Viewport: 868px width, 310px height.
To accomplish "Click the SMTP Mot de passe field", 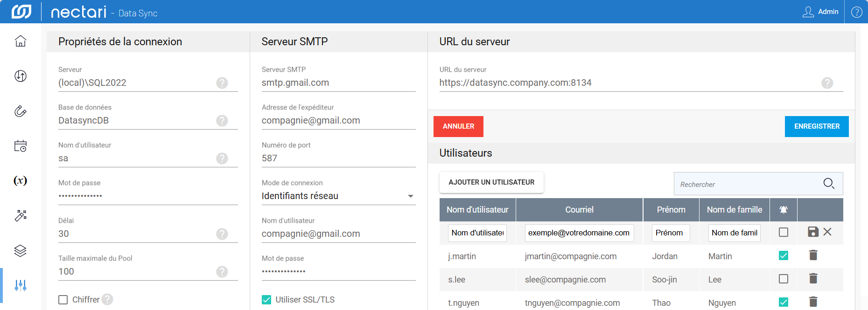I will pyautogui.click(x=338, y=272).
